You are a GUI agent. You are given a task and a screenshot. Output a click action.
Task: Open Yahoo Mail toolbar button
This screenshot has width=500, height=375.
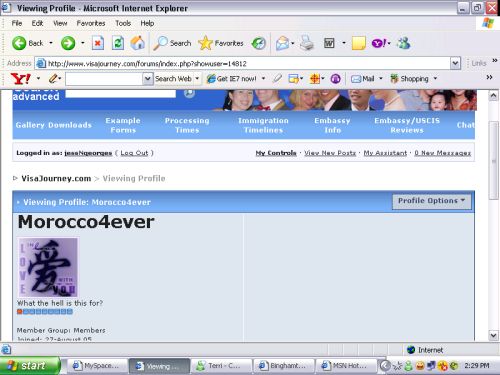tap(363, 79)
